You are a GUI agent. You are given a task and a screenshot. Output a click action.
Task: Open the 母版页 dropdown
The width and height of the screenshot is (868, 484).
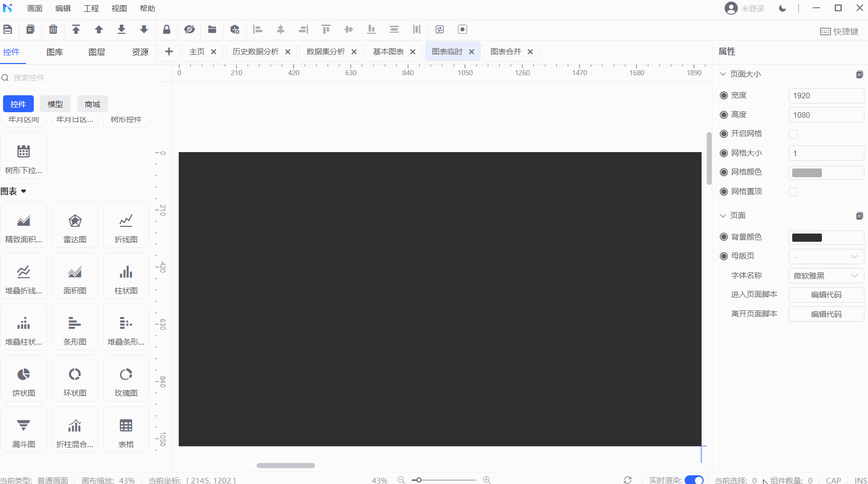pos(825,257)
